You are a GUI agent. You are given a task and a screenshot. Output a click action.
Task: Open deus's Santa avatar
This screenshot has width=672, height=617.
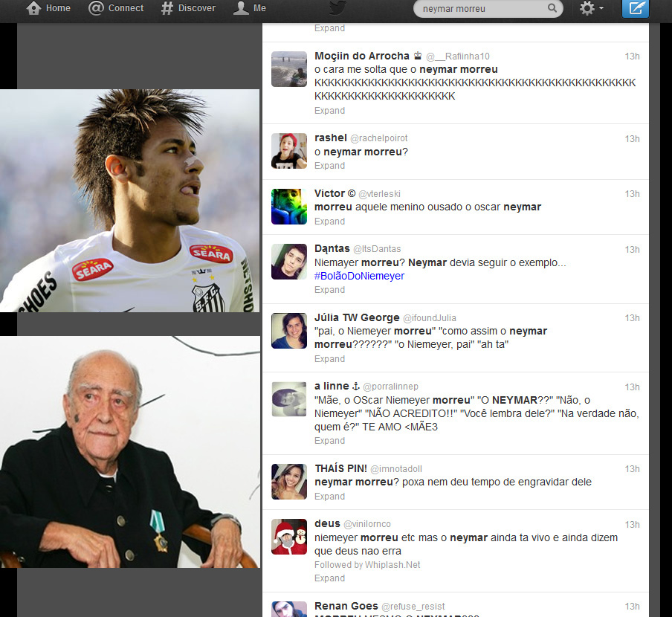click(289, 537)
